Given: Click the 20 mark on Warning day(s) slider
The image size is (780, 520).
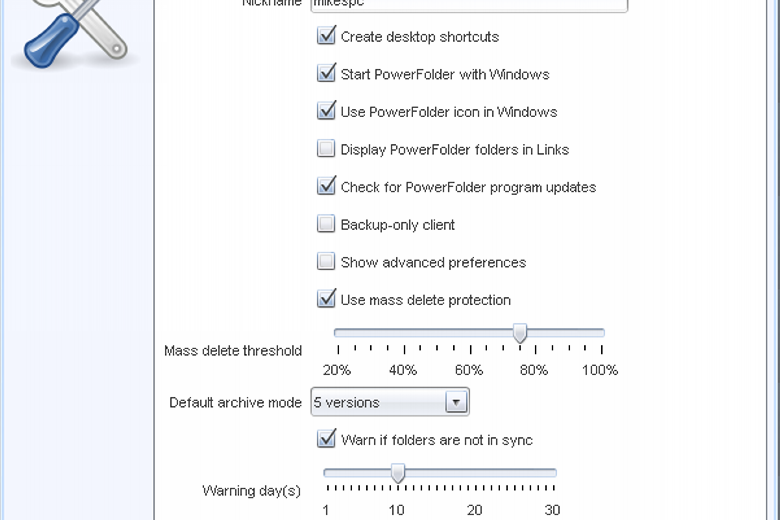Looking at the screenshot, I should pyautogui.click(x=475, y=488).
